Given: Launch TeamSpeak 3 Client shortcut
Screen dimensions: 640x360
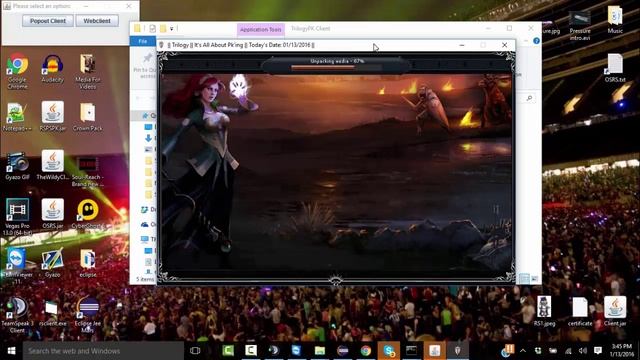Looking at the screenshot, I should coord(17,315).
